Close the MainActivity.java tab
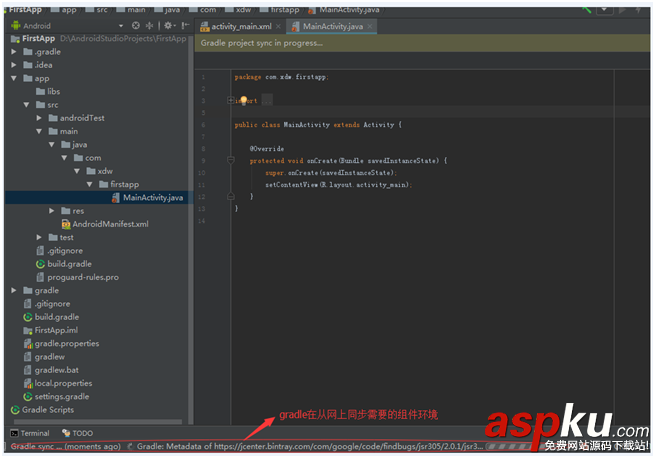 (x=370, y=26)
